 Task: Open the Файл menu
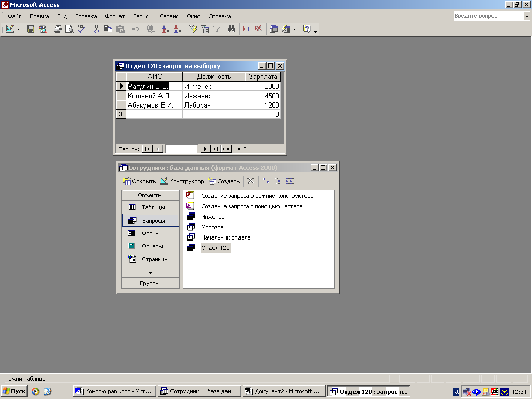pos(15,16)
